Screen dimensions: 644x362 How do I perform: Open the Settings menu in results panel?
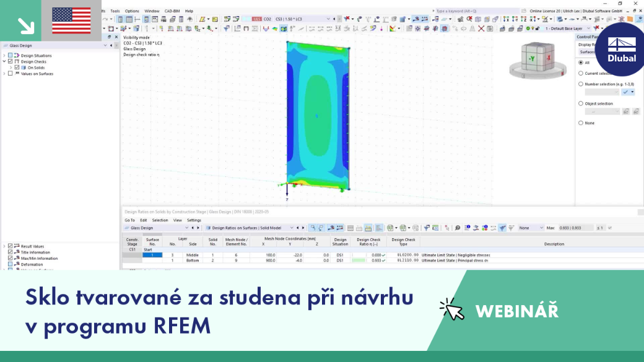[x=194, y=220]
